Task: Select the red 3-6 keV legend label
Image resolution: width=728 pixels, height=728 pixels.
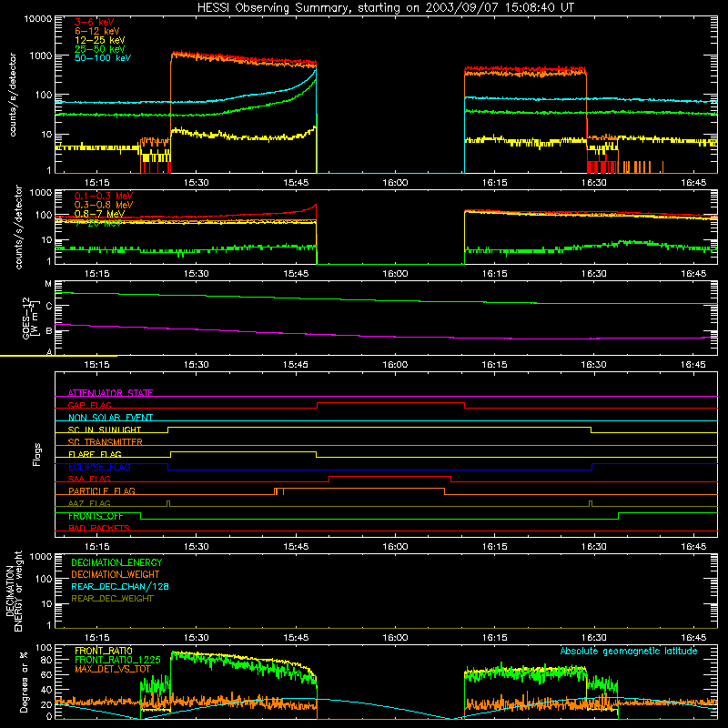Action: pyautogui.click(x=95, y=22)
